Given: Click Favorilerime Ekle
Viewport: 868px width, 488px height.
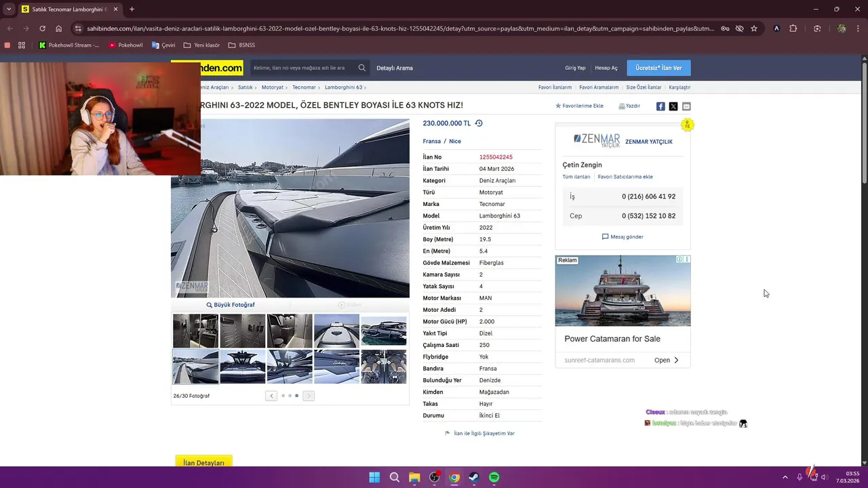Looking at the screenshot, I should click(x=579, y=106).
